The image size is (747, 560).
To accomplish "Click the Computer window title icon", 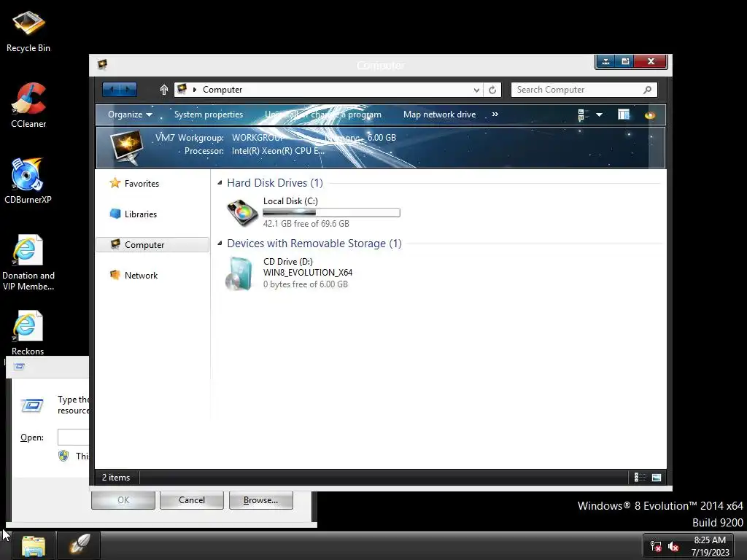I will (x=102, y=64).
